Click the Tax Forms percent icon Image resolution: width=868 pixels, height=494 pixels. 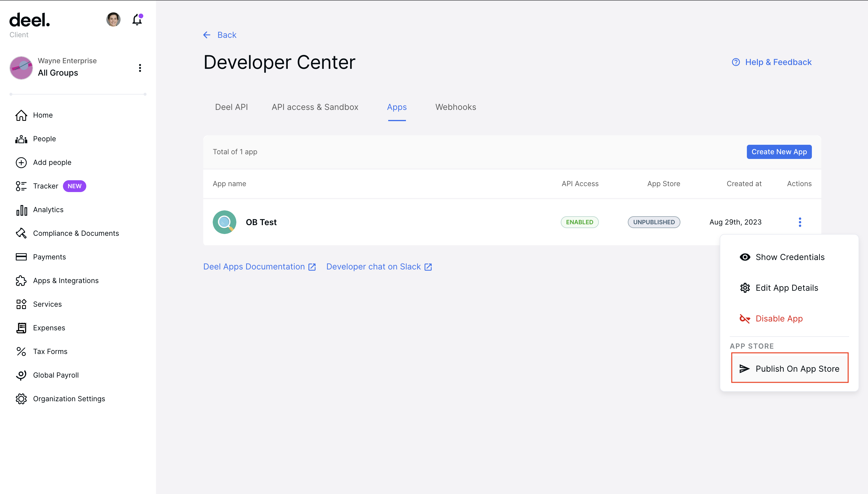tap(21, 352)
